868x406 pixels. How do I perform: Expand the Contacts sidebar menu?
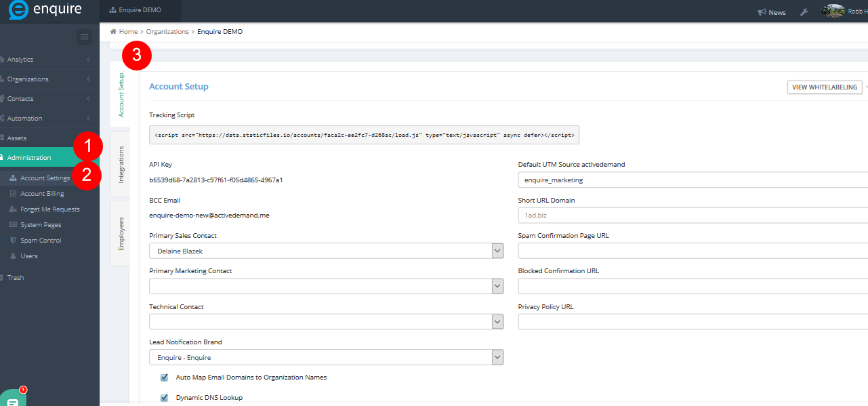(49, 99)
